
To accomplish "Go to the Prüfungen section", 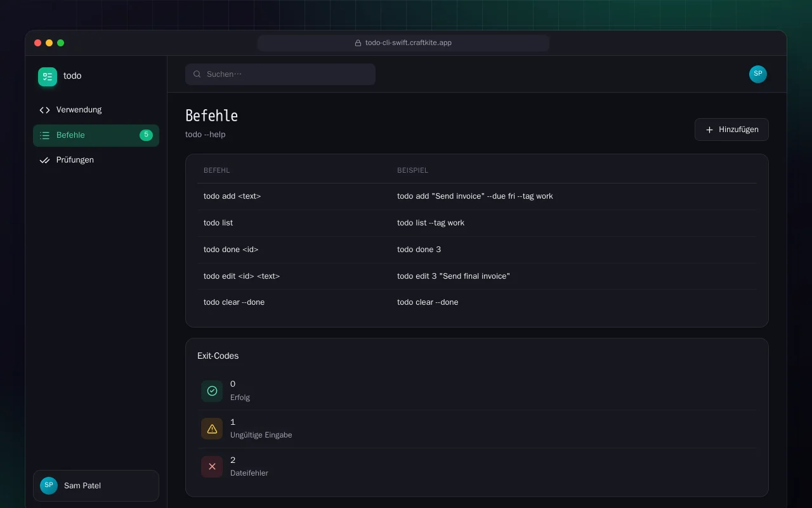I will click(96, 160).
